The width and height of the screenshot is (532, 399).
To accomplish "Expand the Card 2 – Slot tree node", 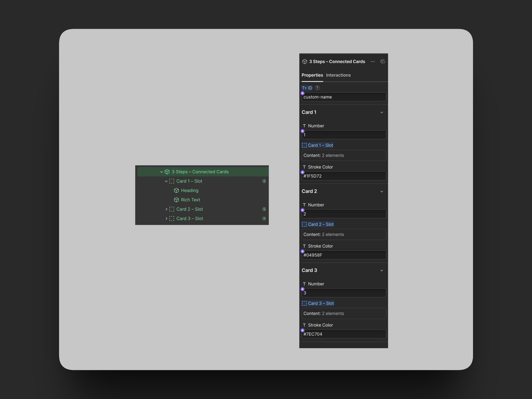I will (166, 209).
